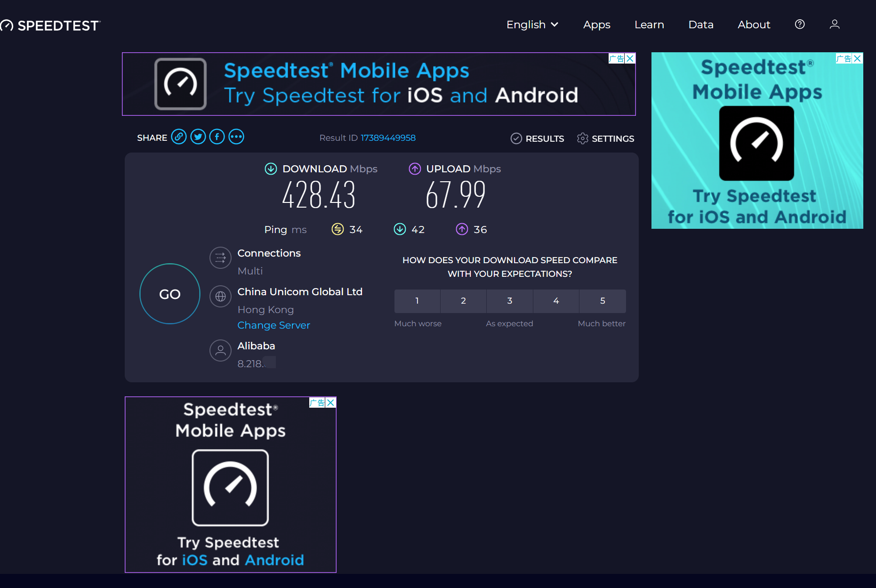
Task: Open Result ID 17389449958 link
Action: point(388,138)
